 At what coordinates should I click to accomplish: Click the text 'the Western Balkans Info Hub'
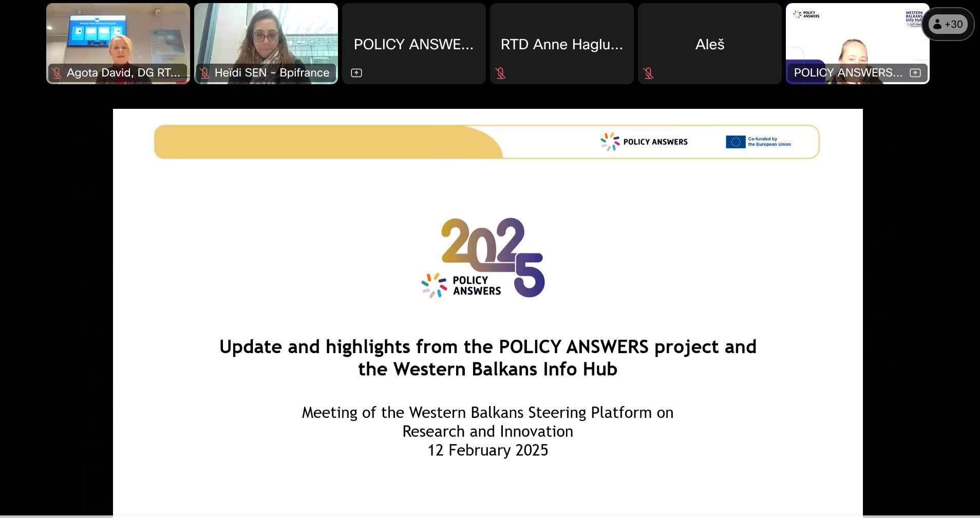488,369
